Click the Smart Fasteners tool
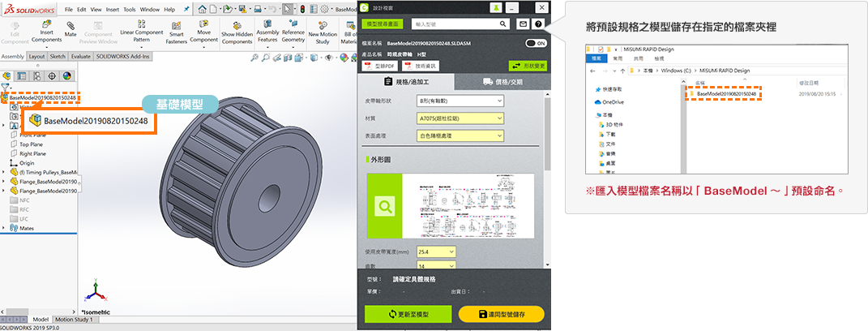 [177, 32]
